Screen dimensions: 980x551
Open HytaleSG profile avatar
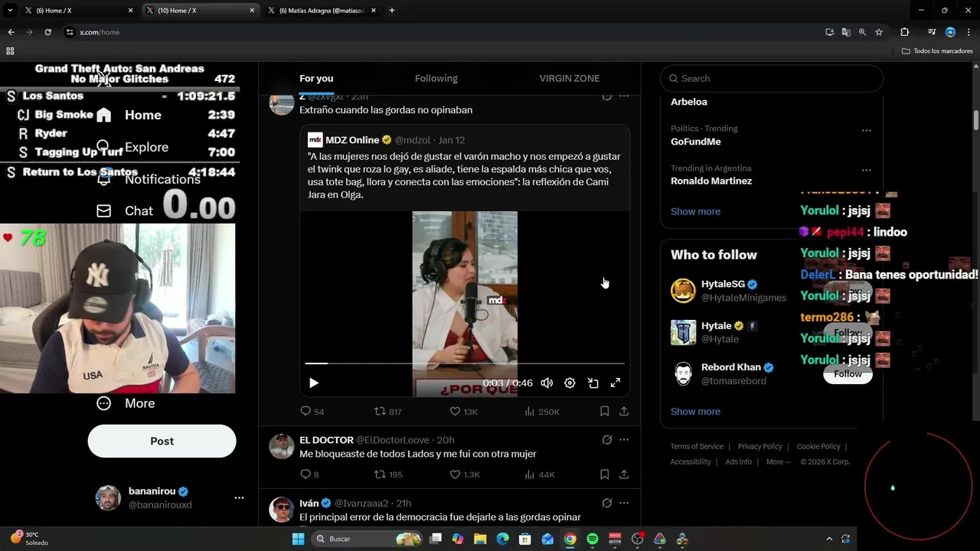coord(683,291)
